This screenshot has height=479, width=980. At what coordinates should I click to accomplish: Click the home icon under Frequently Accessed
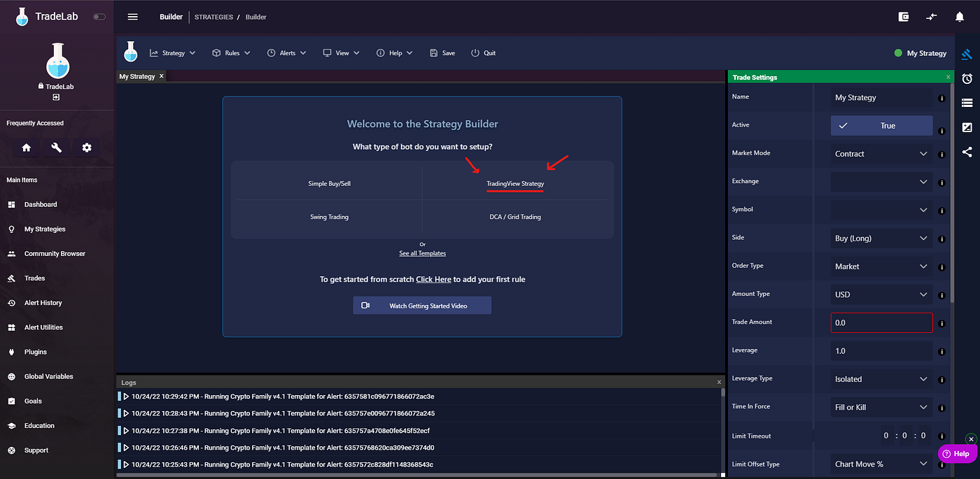26,148
